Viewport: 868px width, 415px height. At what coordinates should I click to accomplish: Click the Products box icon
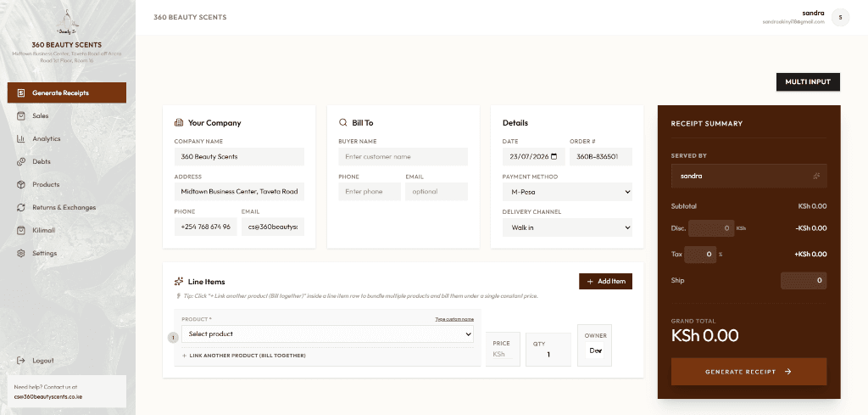click(x=21, y=184)
